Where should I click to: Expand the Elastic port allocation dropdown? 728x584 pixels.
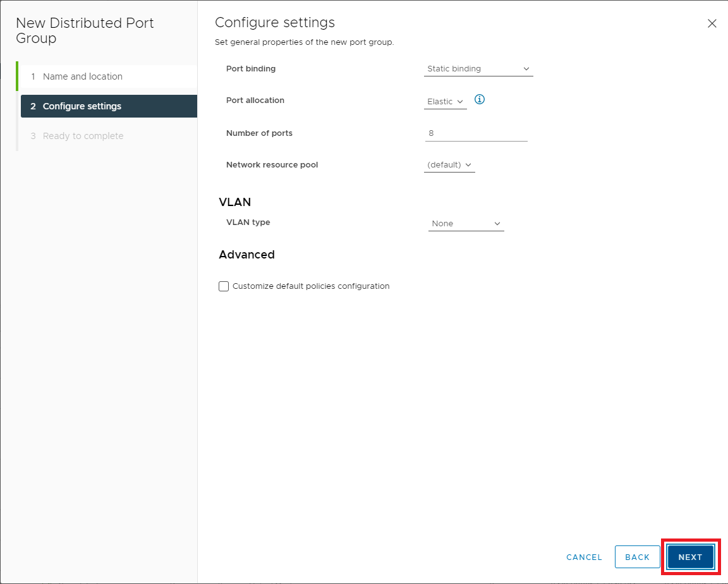coord(445,102)
